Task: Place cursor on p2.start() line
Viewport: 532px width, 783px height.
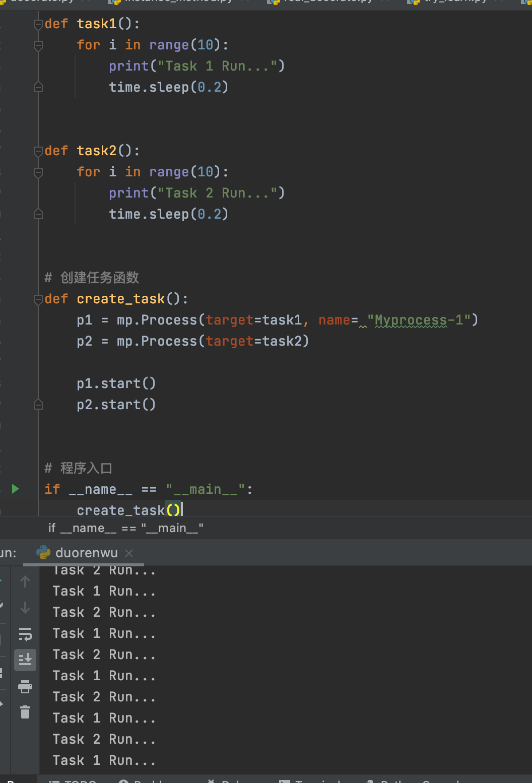Action: pyautogui.click(x=116, y=405)
